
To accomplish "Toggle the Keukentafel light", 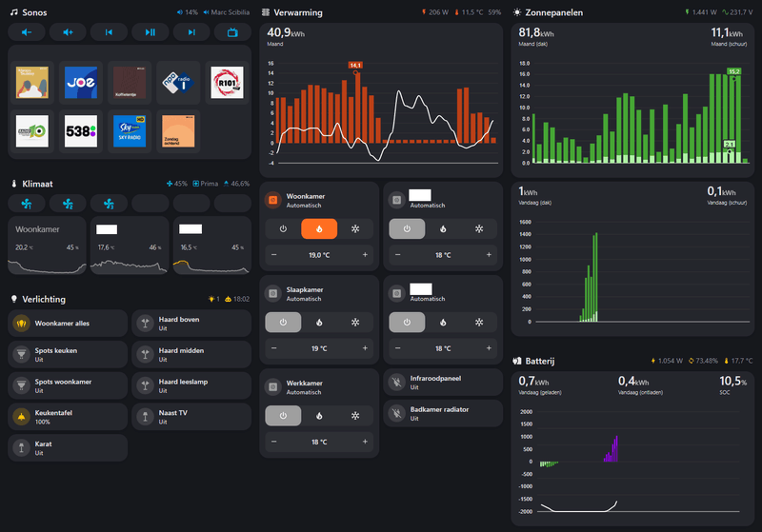I will pos(68,417).
